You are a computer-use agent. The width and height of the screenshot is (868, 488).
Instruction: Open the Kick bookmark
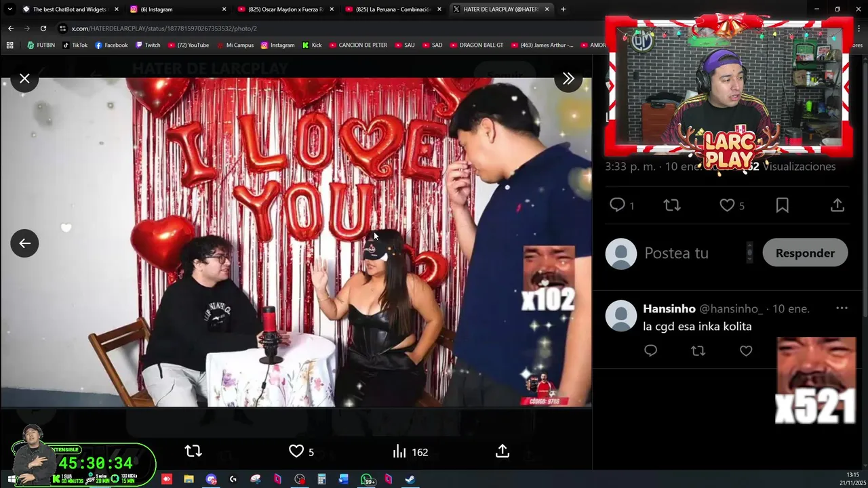[312, 45]
